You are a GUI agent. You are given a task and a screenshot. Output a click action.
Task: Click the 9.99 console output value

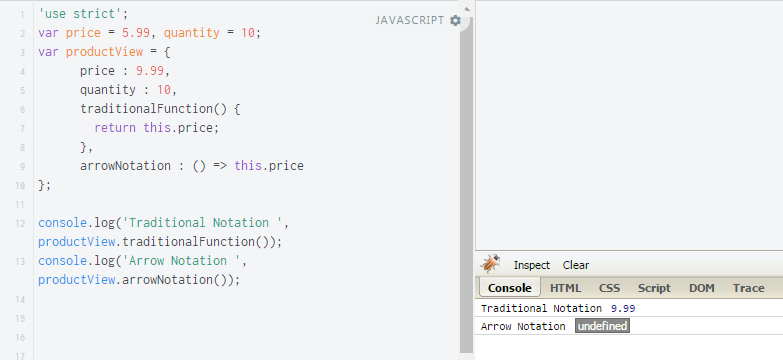click(x=623, y=309)
